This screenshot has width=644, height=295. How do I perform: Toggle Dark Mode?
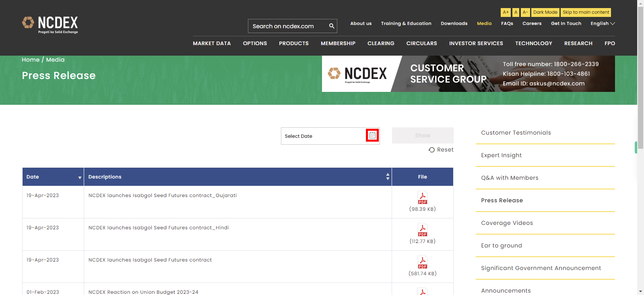click(545, 12)
